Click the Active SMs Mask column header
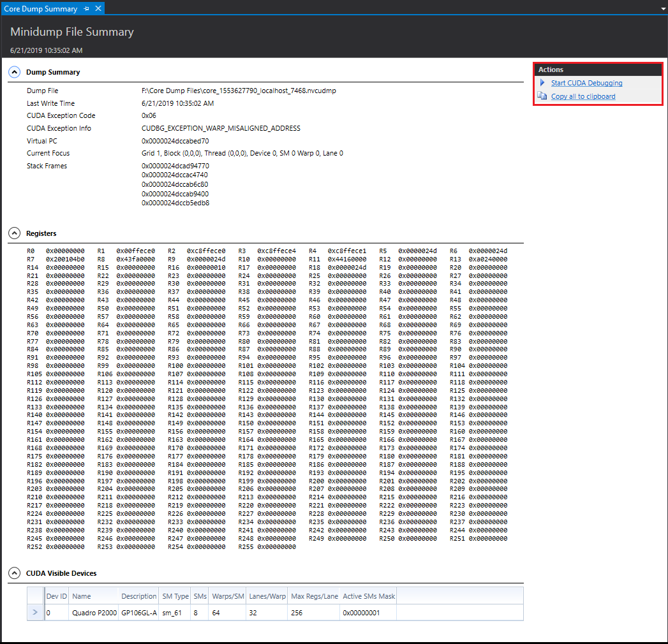Image resolution: width=668 pixels, height=644 pixels. click(x=369, y=596)
